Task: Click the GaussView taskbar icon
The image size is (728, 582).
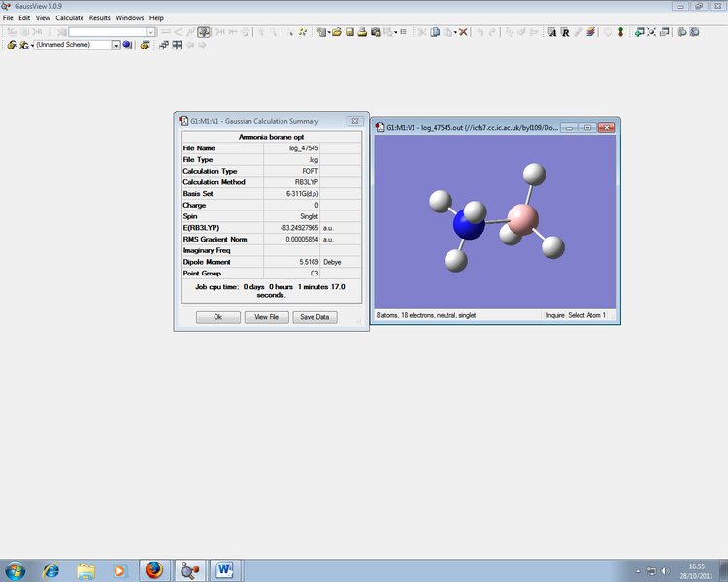Action: point(189,570)
